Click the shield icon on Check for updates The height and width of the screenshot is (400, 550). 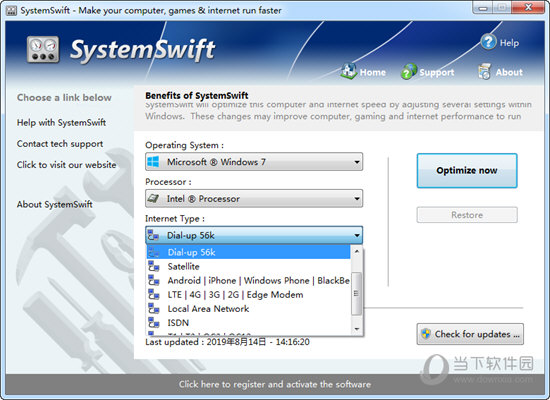(x=426, y=334)
